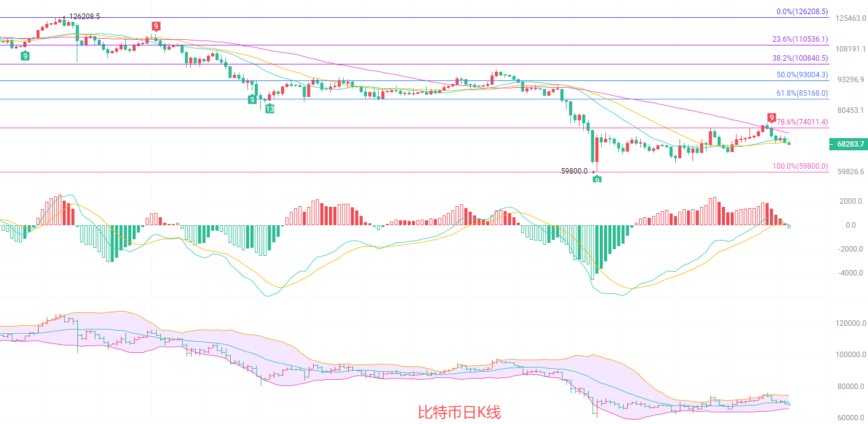Image resolution: width=868 pixels, height=424 pixels.
Task: Click the 比特币日K线 chart title
Action: (459, 412)
